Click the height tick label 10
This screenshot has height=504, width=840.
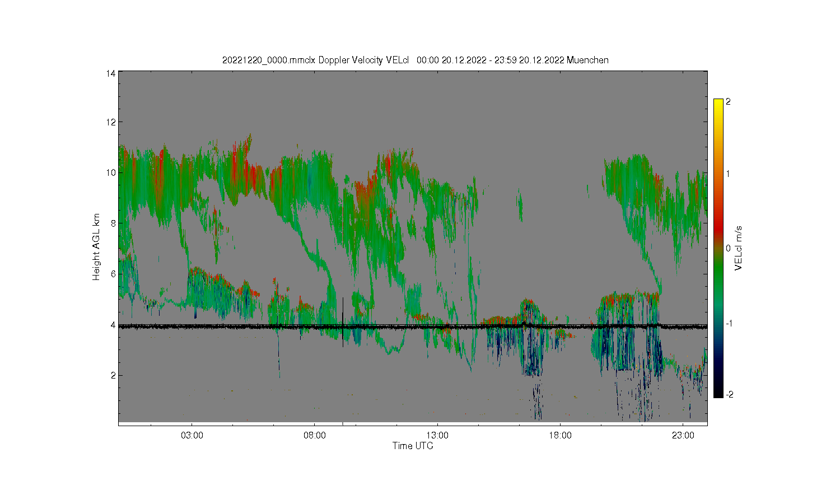111,172
